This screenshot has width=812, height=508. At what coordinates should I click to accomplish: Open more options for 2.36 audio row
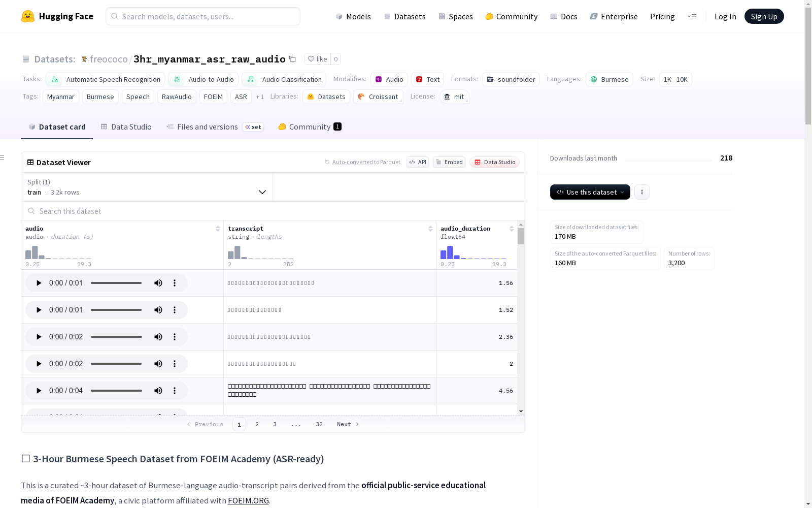coord(175,337)
